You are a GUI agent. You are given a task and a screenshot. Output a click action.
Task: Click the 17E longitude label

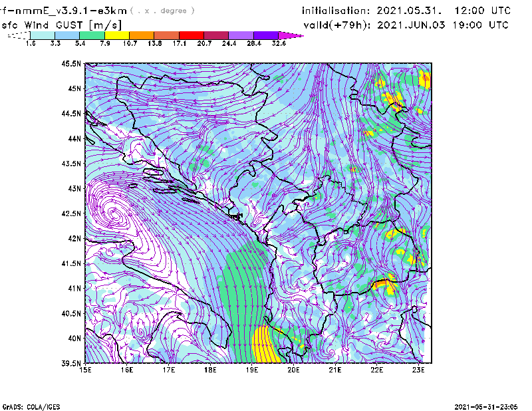168,370
